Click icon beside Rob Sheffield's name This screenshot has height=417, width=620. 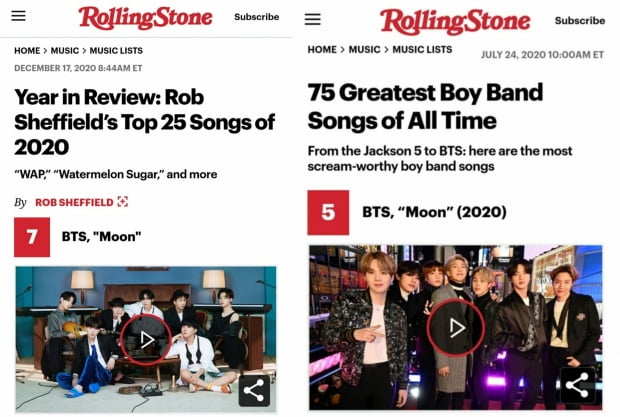[x=123, y=202]
